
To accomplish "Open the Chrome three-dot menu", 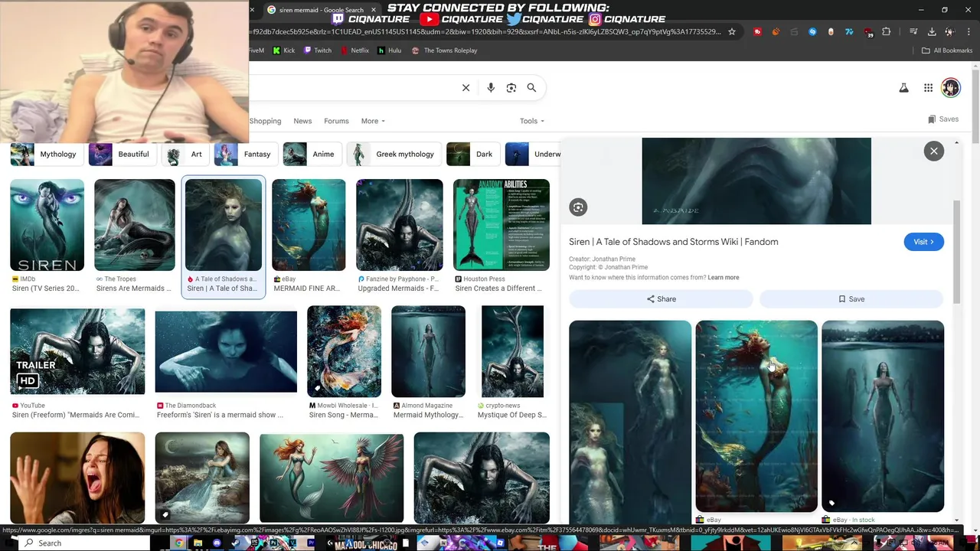I will coord(968,32).
